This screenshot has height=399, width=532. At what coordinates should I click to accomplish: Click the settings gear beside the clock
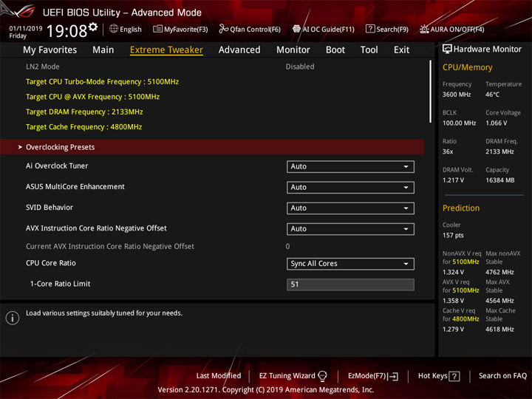[x=93, y=27]
